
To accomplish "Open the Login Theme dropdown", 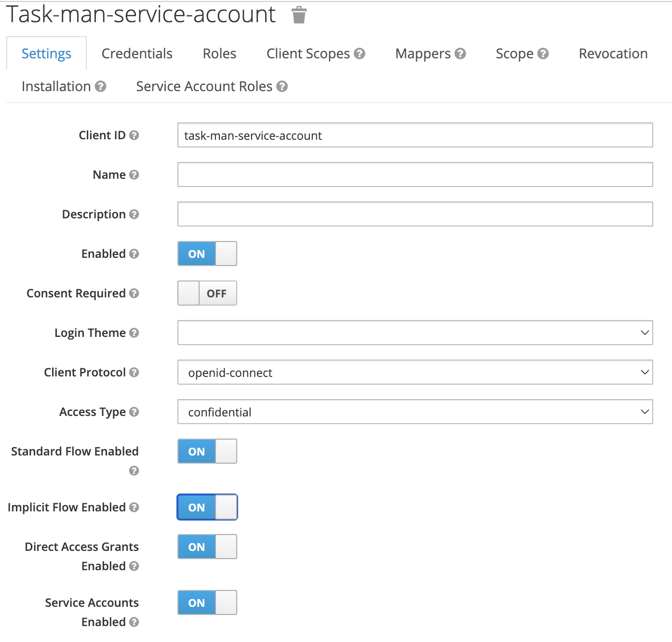I will (x=415, y=333).
